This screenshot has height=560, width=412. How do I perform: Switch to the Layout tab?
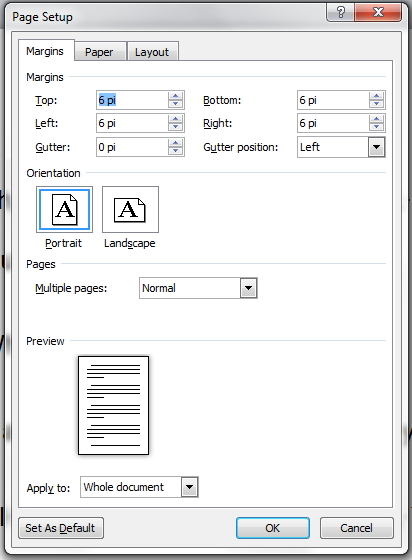(x=152, y=52)
